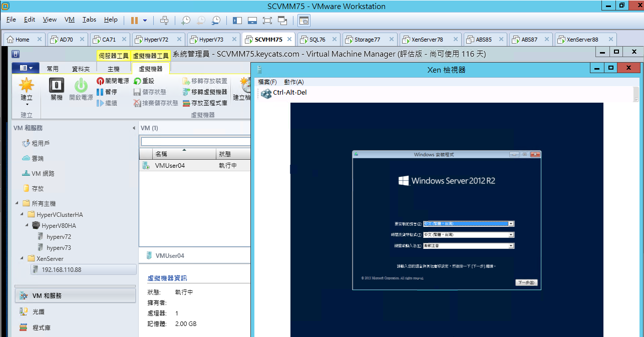Click 存放至程式庫 store in library
This screenshot has height=337, width=644.
(205, 103)
